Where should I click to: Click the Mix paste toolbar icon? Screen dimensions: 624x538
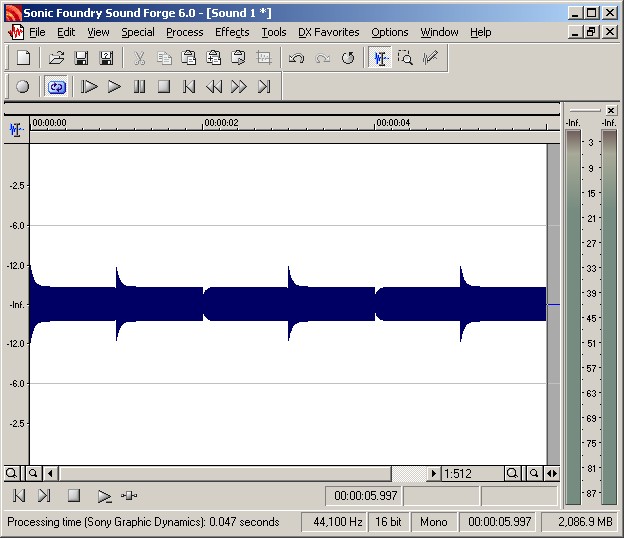[214, 58]
